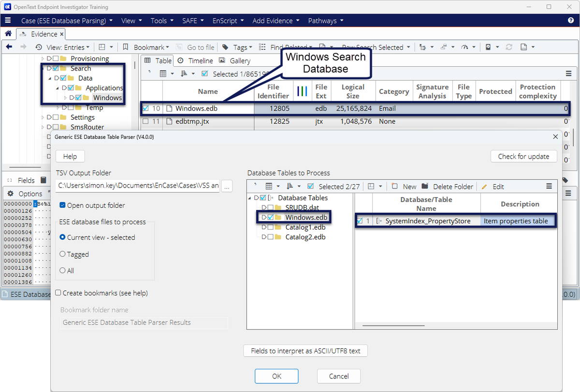Open Evidence table hamburger options menu
Image resolution: width=580 pixels, height=392 pixels.
click(x=568, y=73)
